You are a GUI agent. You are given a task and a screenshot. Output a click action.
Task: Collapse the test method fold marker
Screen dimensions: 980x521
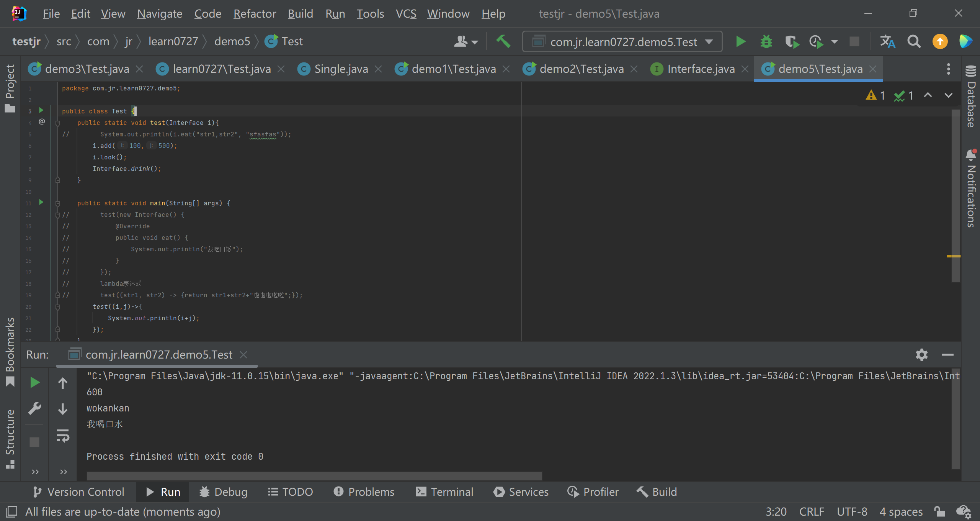click(58, 123)
